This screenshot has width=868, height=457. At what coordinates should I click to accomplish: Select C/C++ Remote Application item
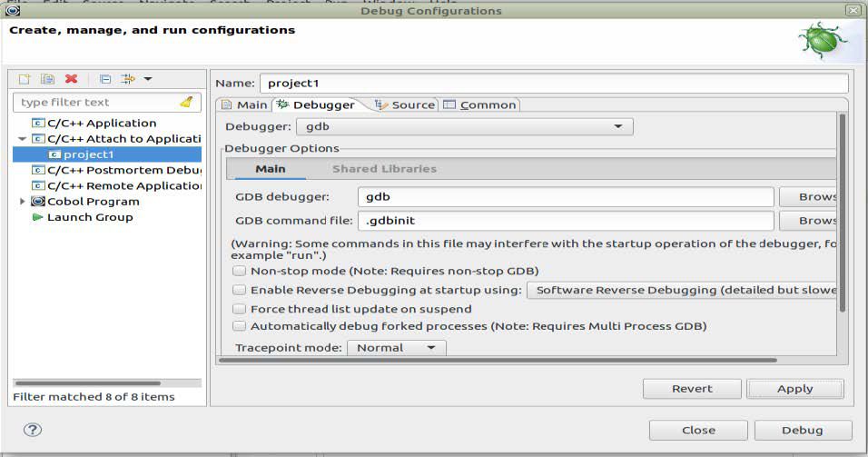tap(124, 185)
